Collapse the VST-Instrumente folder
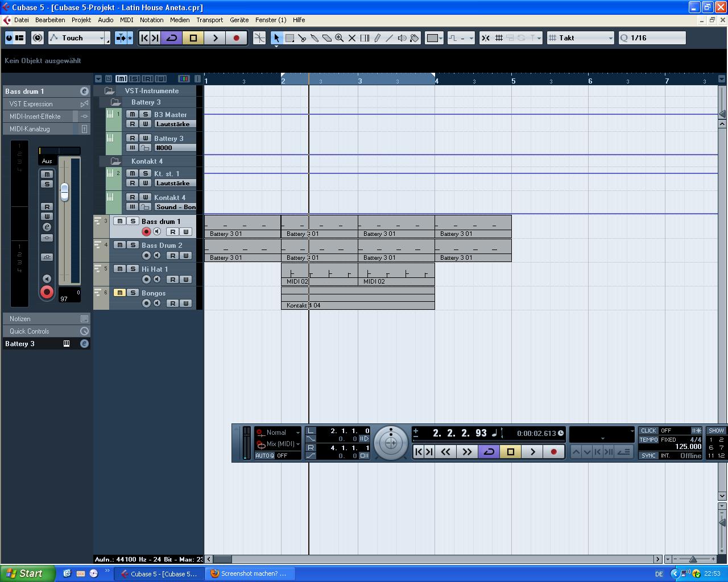 coord(109,91)
